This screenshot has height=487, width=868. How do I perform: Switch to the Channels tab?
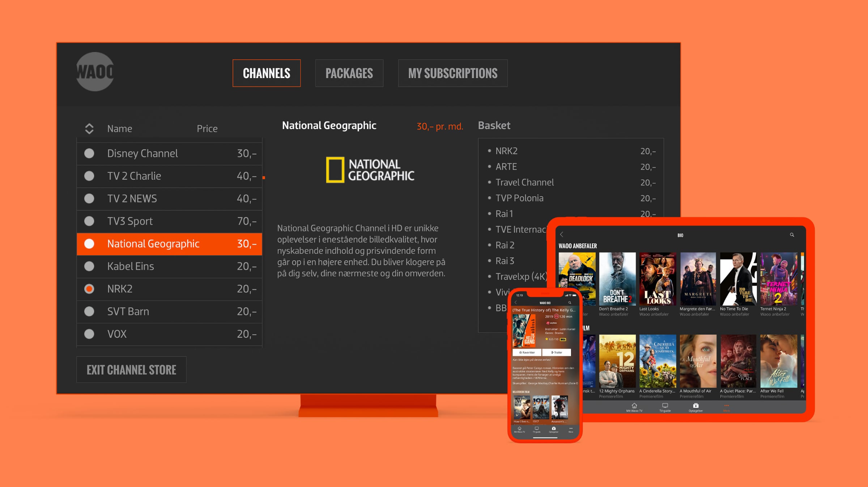tap(267, 73)
